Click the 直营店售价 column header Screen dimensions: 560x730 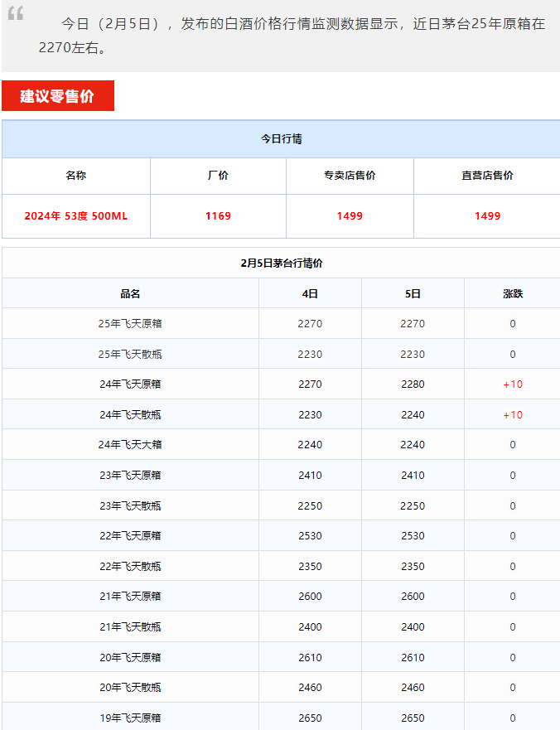coord(487,176)
